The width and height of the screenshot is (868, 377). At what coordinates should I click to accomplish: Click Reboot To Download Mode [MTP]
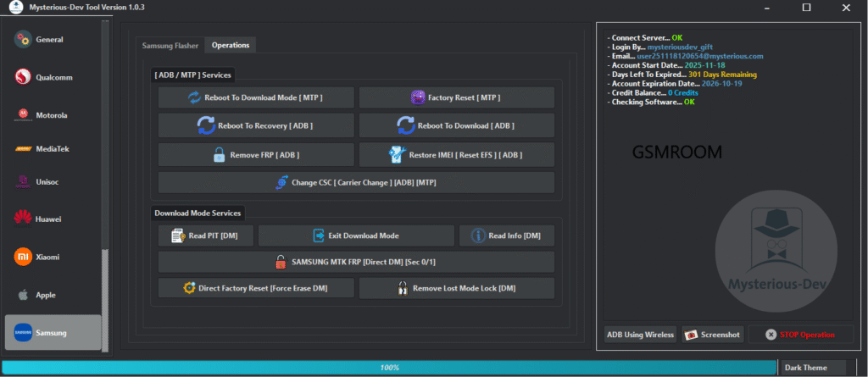(x=256, y=97)
